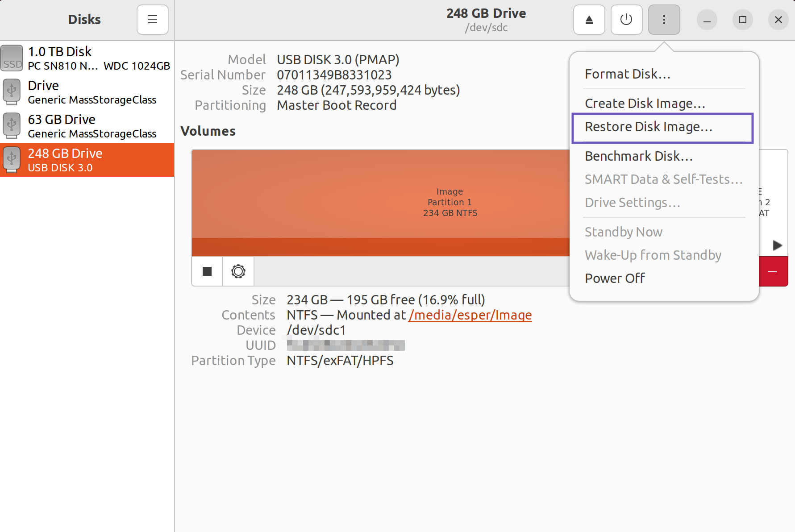Unmount Partition 1 with the stop icon
The width and height of the screenshot is (795, 532).
(207, 271)
